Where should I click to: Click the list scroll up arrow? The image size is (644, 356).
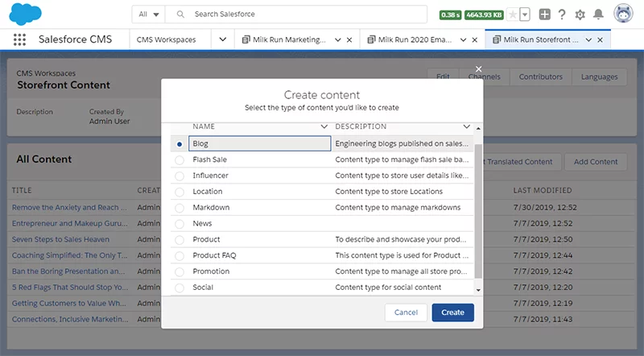coord(478,129)
